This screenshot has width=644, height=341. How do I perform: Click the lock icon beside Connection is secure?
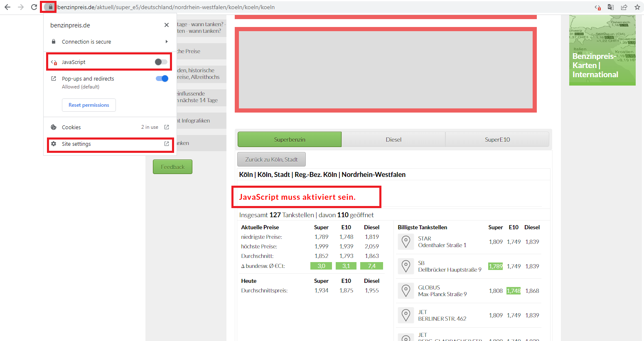[x=54, y=42]
